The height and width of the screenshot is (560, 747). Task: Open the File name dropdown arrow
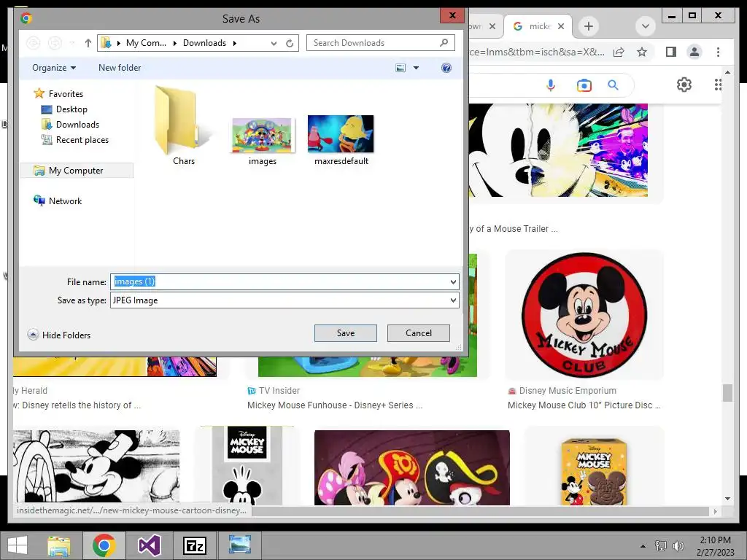pyautogui.click(x=453, y=282)
